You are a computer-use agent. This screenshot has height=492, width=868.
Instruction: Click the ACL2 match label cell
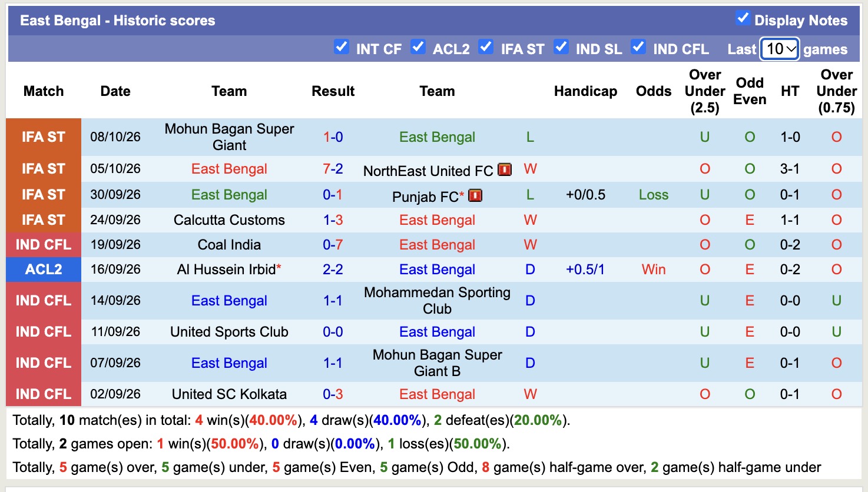click(44, 270)
